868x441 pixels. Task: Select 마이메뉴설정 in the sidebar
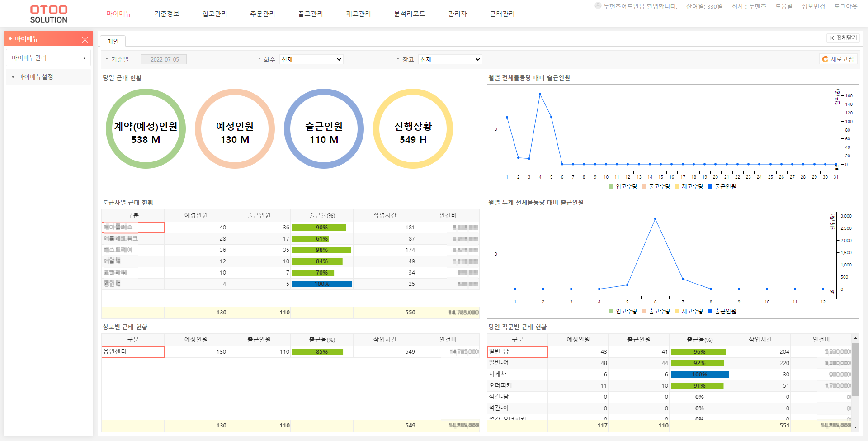pos(36,77)
